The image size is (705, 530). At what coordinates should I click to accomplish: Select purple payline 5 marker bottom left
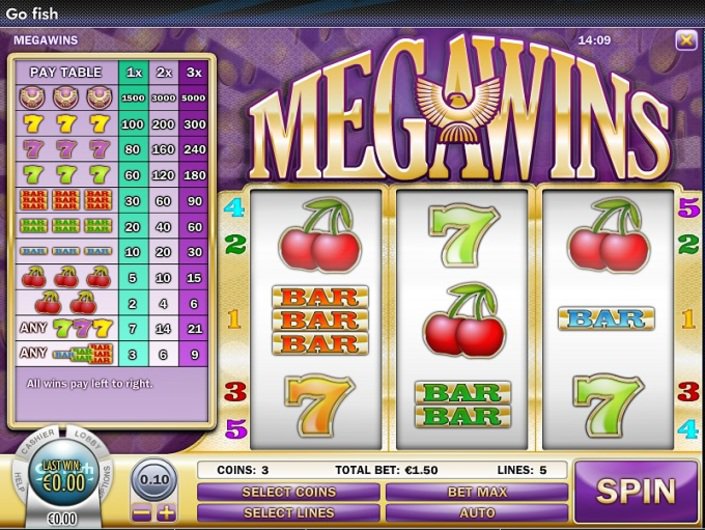pyautogui.click(x=236, y=428)
